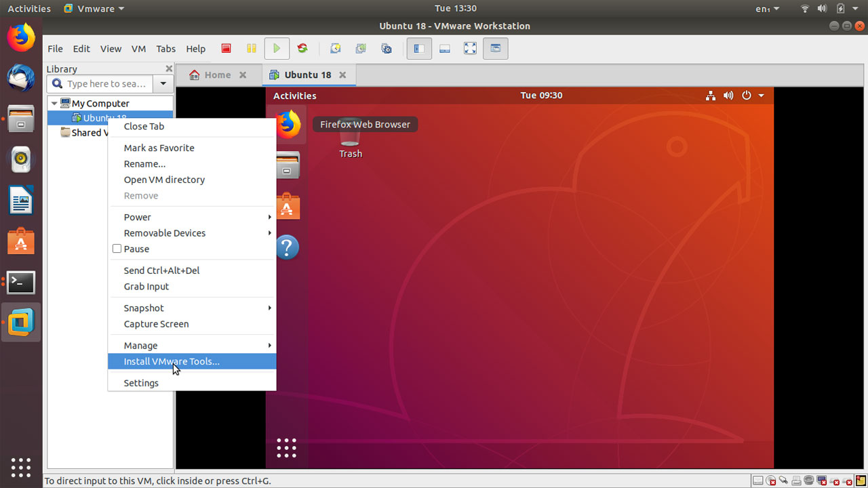Toggle the Library panel visibility from the toolbar

pyautogui.click(x=418, y=48)
